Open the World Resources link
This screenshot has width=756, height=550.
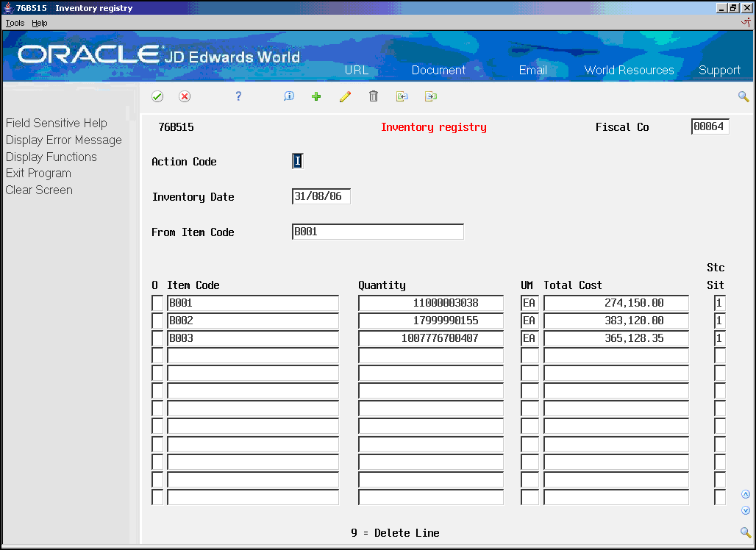pyautogui.click(x=629, y=70)
